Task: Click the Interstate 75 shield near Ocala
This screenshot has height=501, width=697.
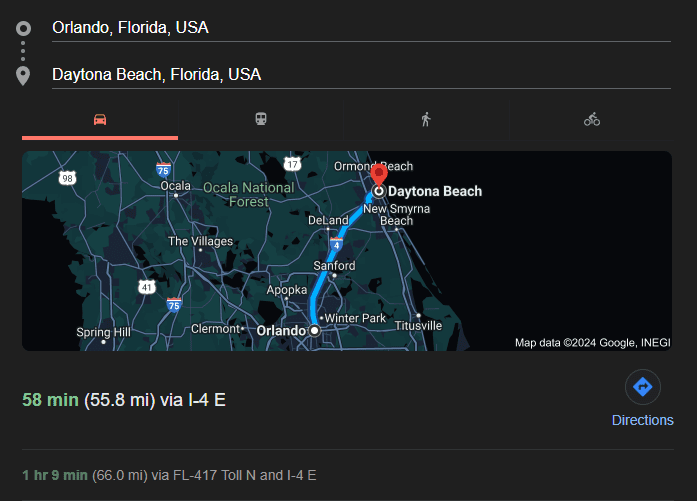Action: point(163,171)
